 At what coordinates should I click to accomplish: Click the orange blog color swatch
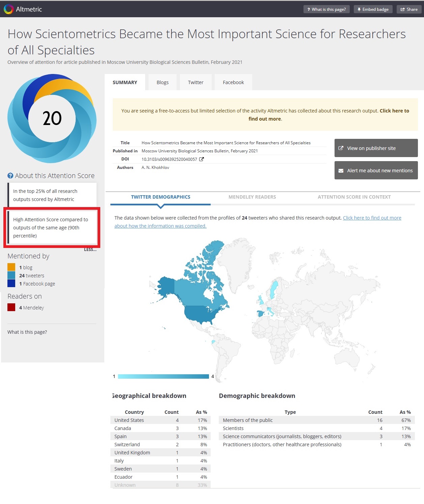pyautogui.click(x=11, y=267)
